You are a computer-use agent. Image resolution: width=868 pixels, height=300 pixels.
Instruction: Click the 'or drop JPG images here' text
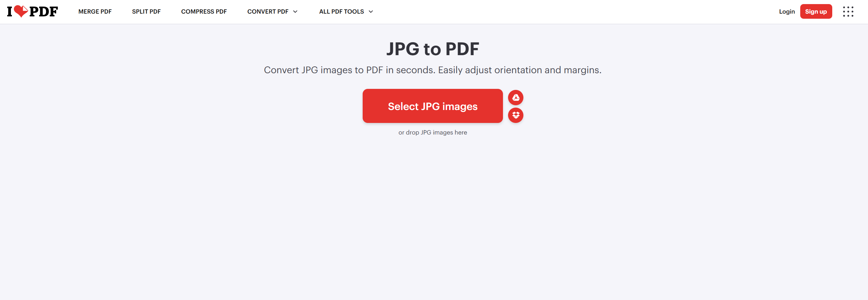pos(432,132)
